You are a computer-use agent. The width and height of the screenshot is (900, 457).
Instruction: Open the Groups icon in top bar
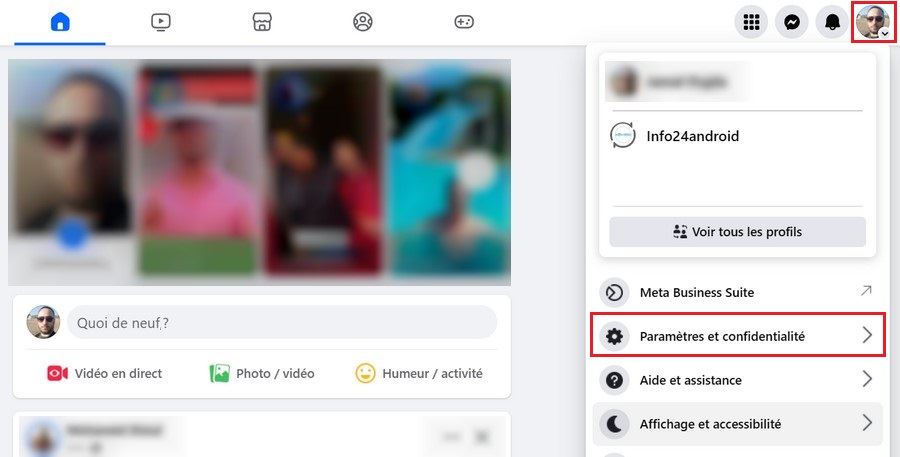363,22
